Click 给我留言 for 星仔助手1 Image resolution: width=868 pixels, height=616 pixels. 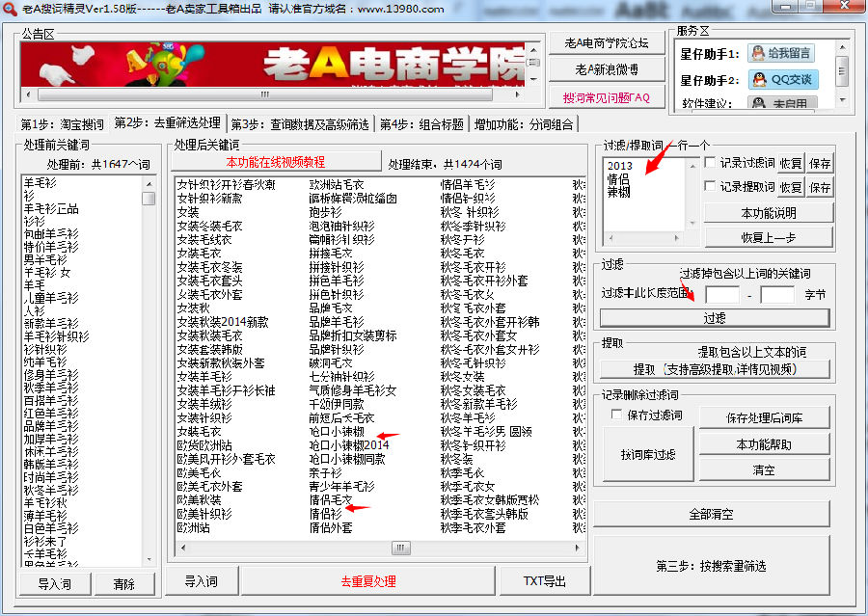coord(782,53)
